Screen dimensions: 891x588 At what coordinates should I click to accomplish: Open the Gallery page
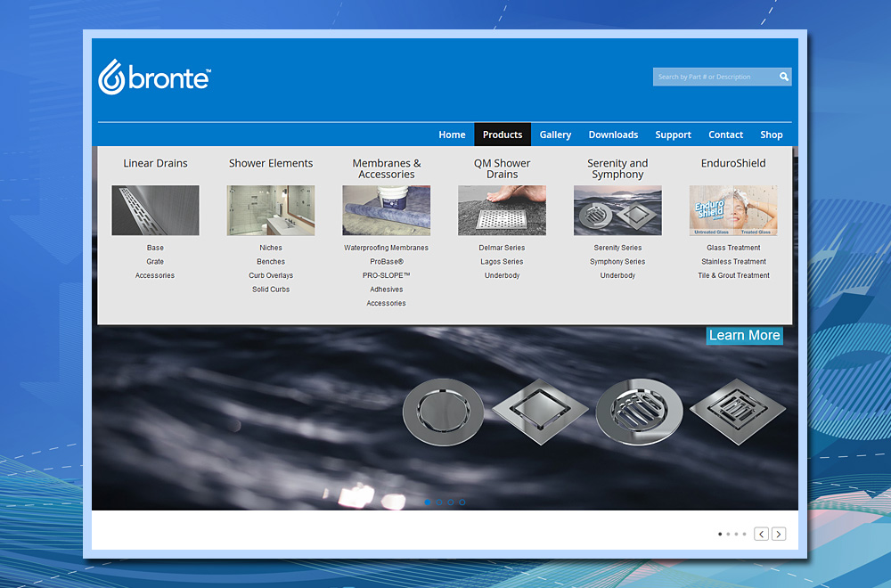555,135
